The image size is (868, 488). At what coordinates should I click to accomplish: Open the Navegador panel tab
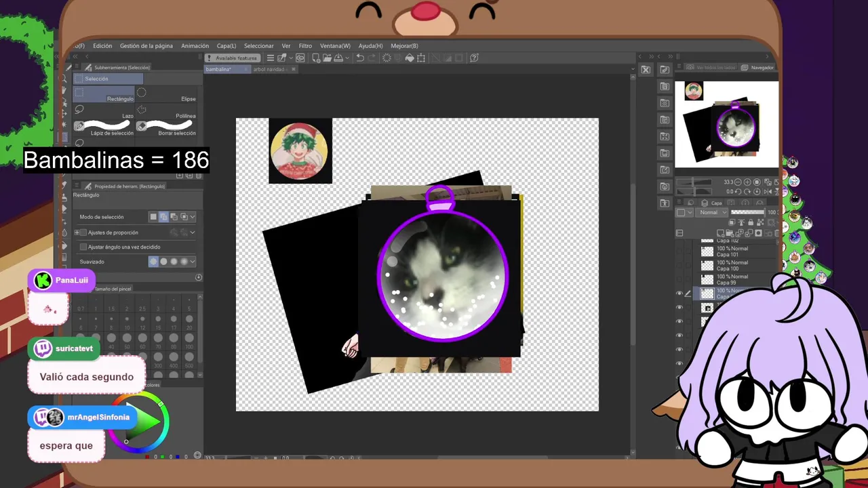point(758,67)
